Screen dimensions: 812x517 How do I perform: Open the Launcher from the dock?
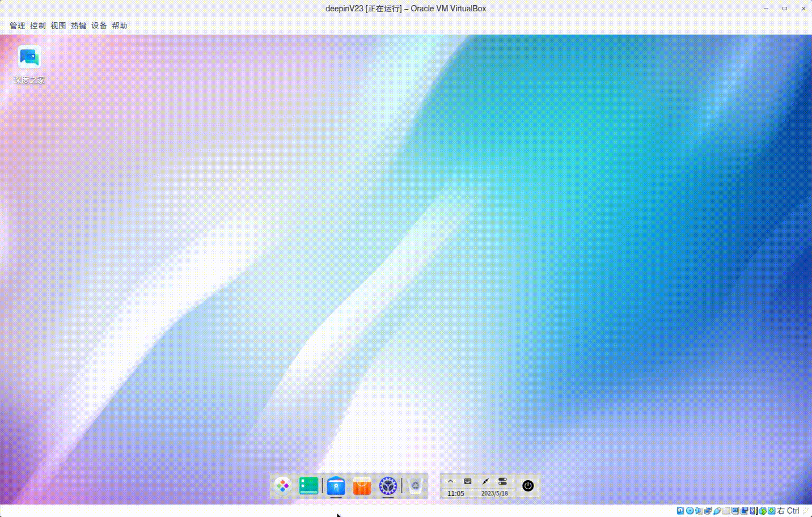tap(282, 486)
